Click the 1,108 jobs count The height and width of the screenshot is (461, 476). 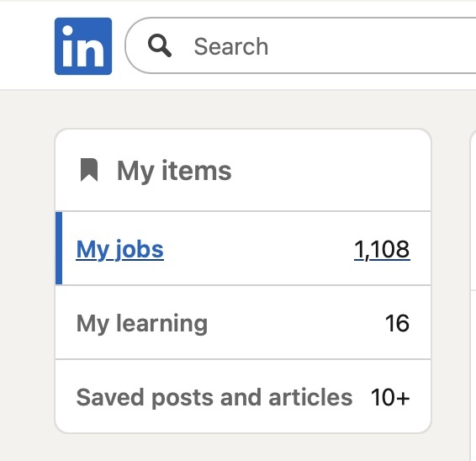(x=382, y=250)
